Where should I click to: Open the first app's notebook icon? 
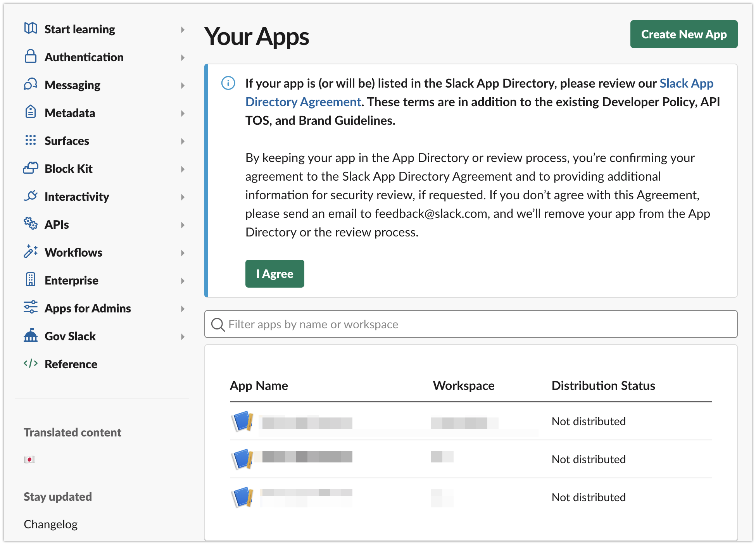[243, 421]
